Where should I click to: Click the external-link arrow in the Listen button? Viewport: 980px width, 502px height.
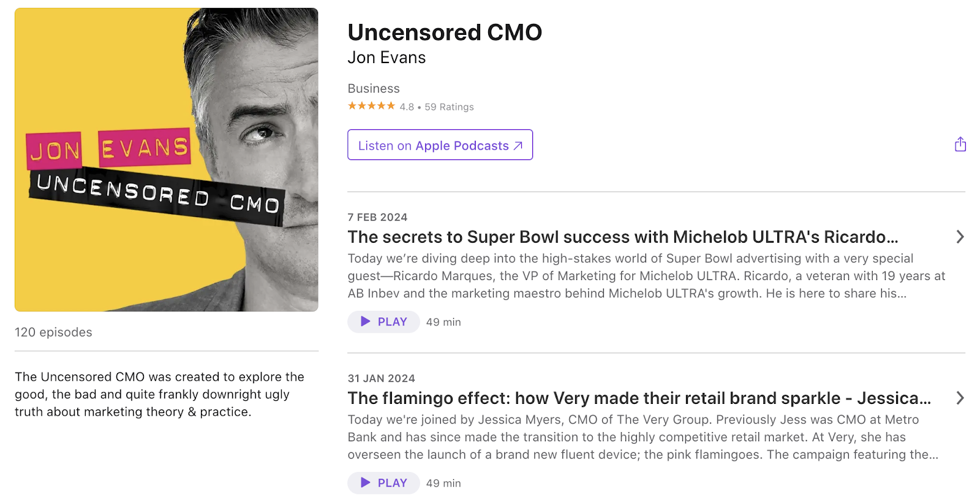pos(518,145)
